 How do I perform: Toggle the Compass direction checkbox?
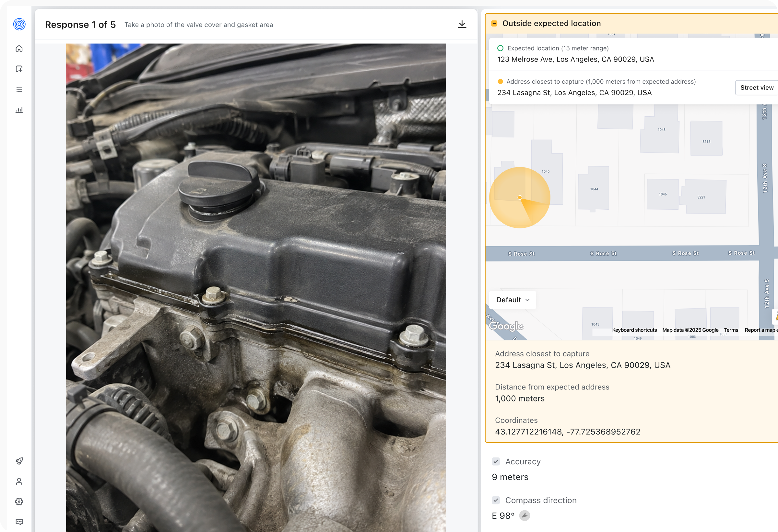(x=496, y=500)
